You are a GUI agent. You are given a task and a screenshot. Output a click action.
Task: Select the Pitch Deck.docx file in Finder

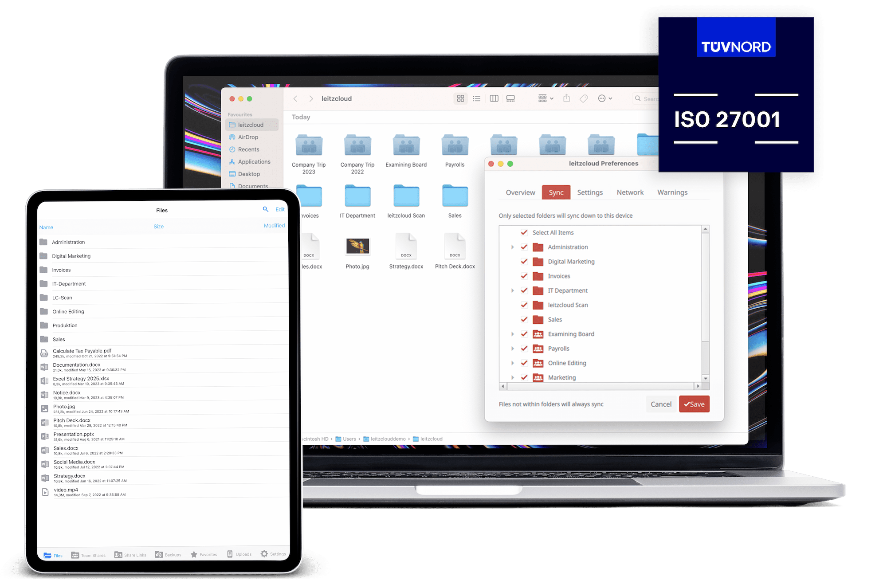[455, 251]
